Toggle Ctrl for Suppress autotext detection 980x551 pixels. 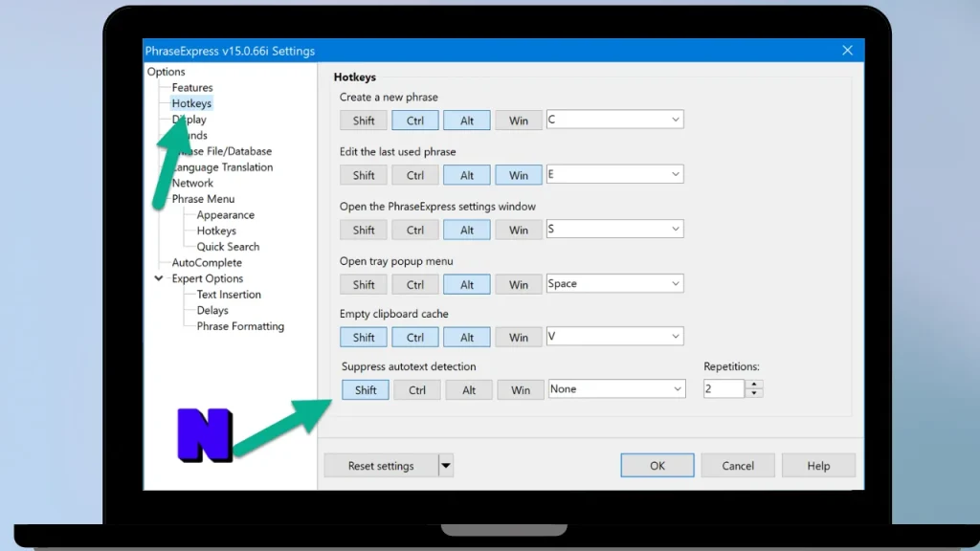tap(417, 390)
